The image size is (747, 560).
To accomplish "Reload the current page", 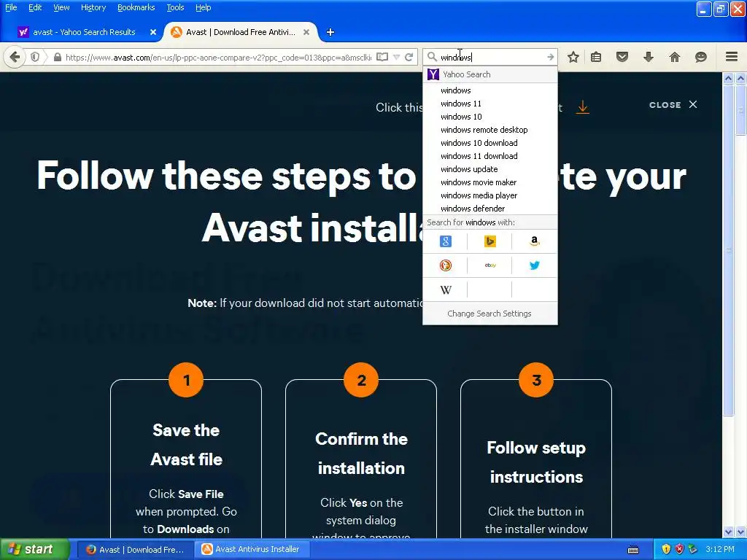I will tap(409, 57).
